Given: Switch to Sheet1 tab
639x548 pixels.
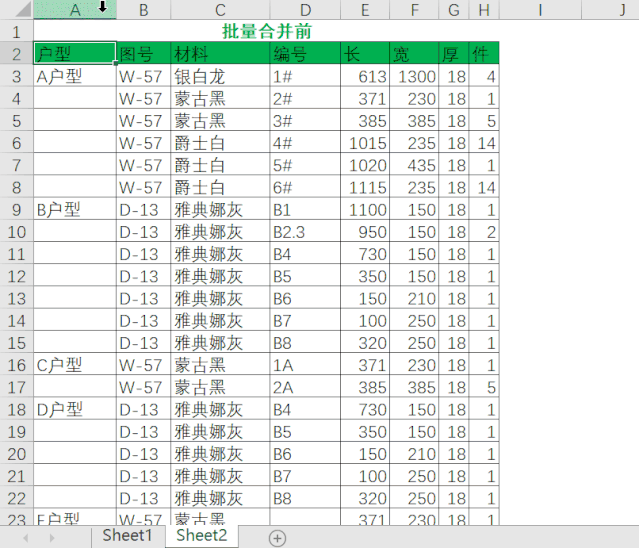Looking at the screenshot, I should (128, 535).
